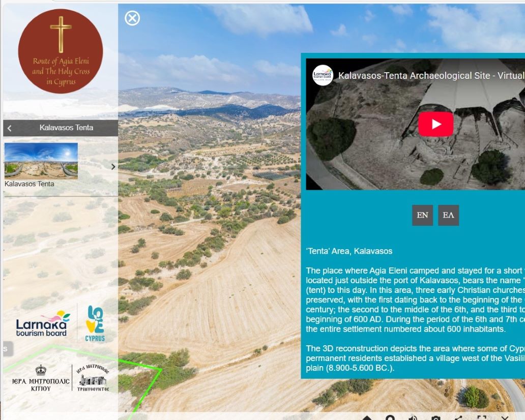Select the location icon in the bottom toolbar
This screenshot has width=525, height=420.
point(389,418)
